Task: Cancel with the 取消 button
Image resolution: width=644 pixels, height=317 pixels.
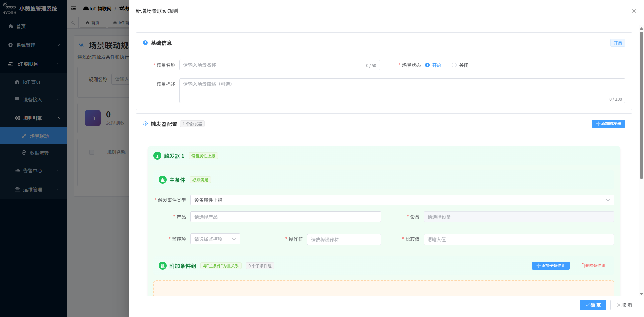Action: [624, 305]
